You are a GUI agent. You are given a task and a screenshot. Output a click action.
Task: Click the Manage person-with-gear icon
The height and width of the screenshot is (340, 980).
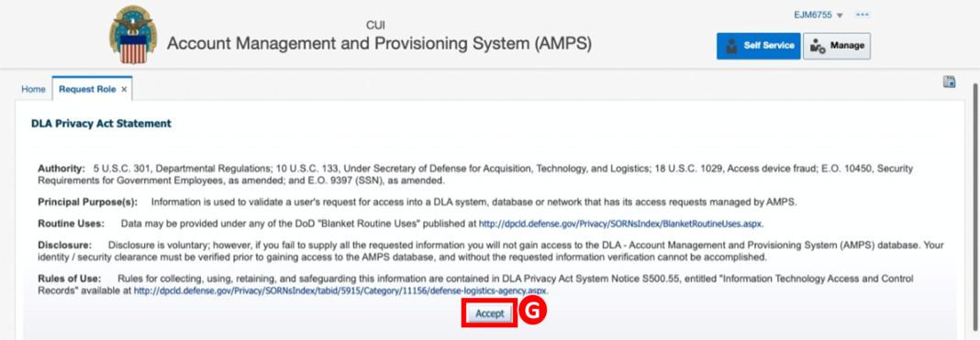click(818, 46)
